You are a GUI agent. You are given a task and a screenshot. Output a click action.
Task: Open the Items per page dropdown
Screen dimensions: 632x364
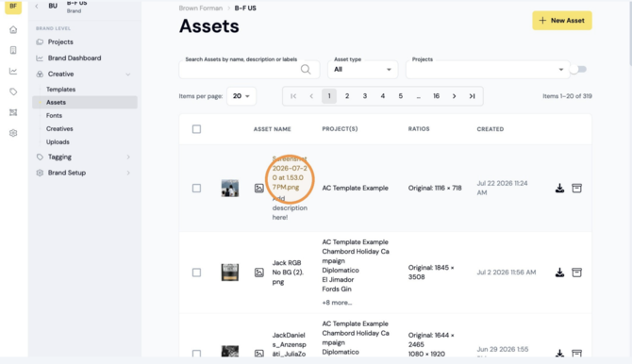point(241,96)
